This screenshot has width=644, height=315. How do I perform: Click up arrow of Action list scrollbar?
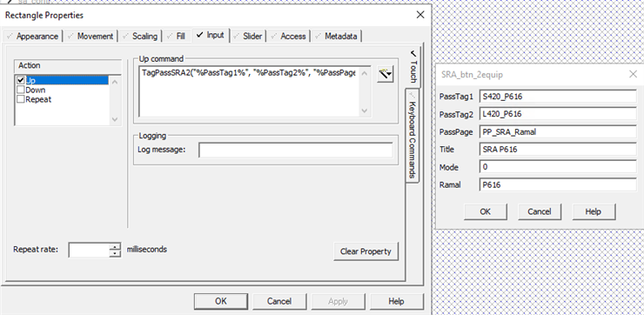tap(115, 82)
